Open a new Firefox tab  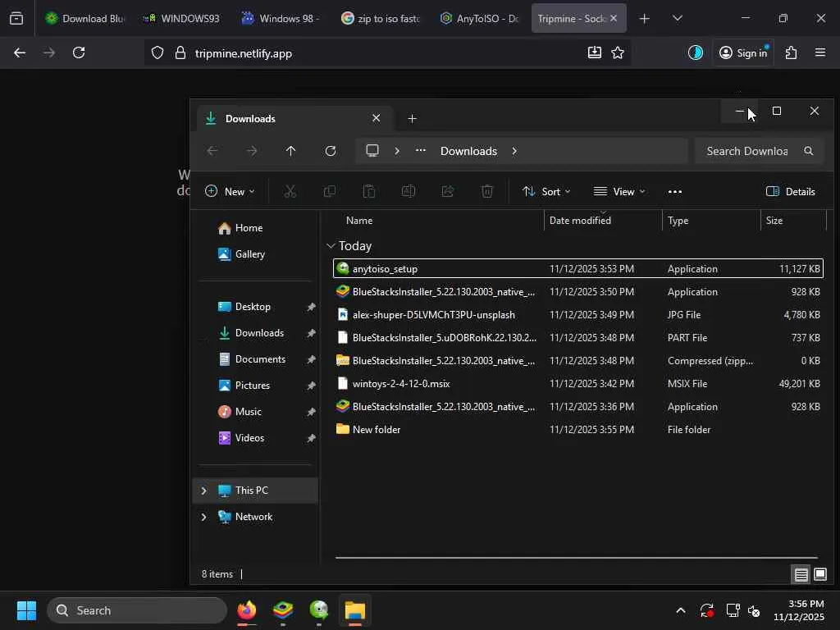[x=645, y=18]
